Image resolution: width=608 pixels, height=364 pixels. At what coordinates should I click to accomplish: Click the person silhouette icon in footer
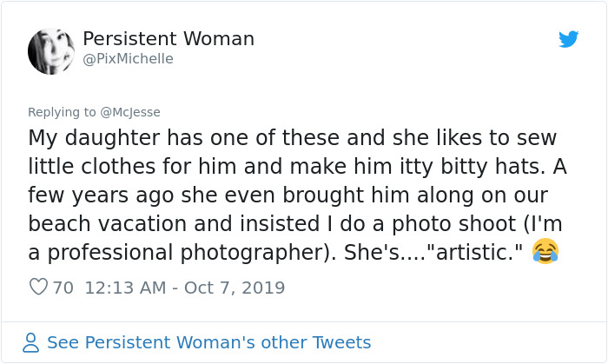(x=31, y=342)
